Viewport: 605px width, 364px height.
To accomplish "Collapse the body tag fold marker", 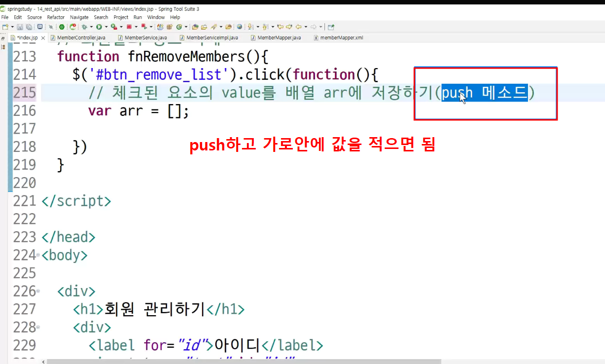I will pos(38,255).
